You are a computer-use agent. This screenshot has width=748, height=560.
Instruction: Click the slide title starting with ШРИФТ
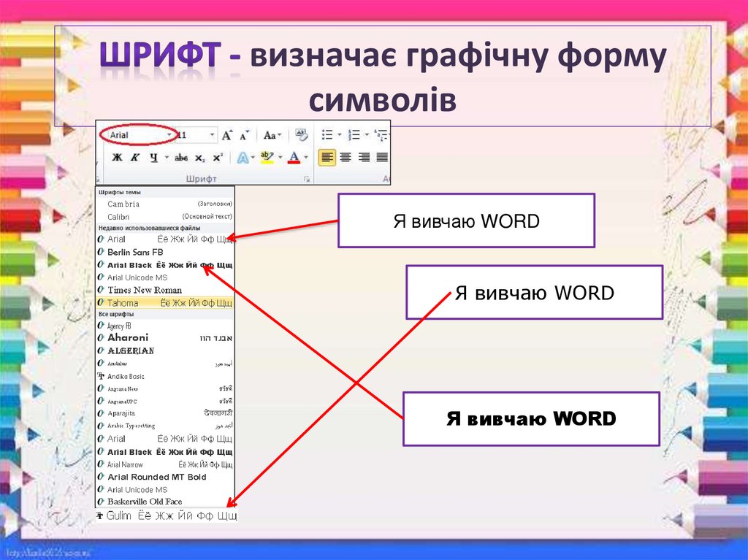point(383,77)
